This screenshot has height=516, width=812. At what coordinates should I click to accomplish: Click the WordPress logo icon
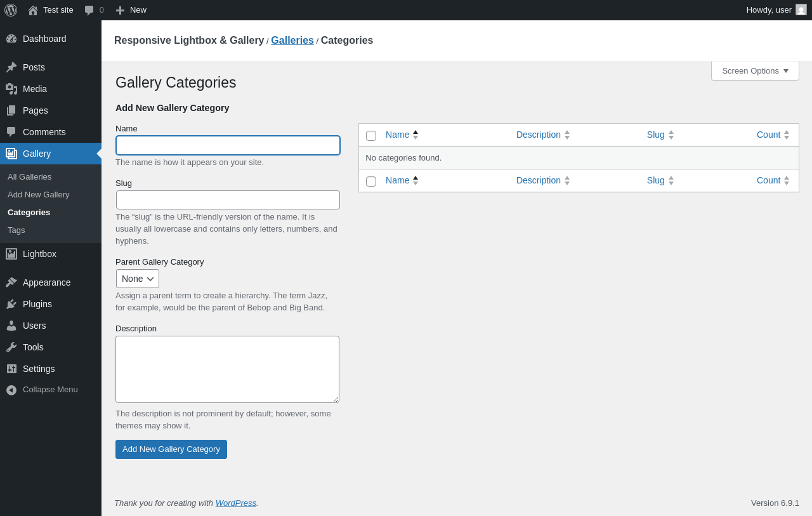pos(11,10)
